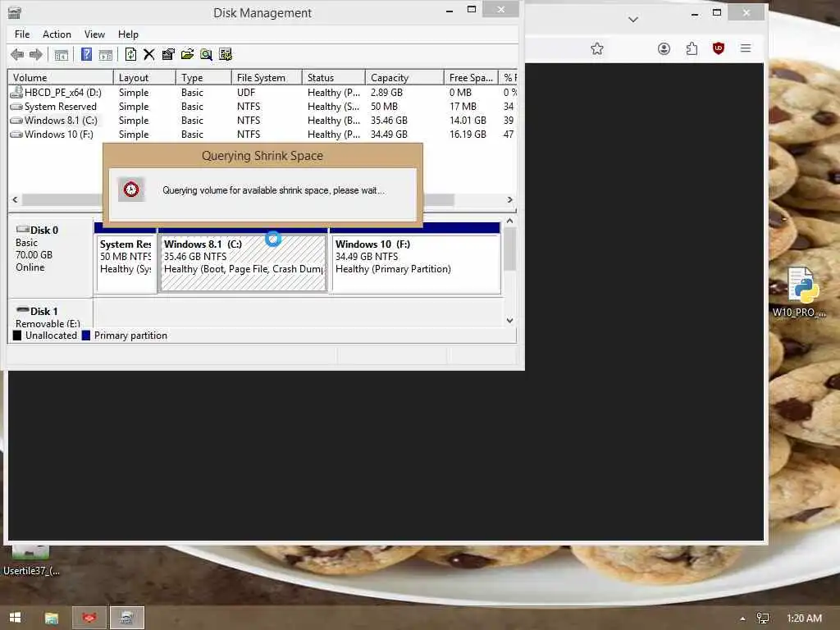The image size is (840, 630).
Task: Click the Delete (X) toolbar icon
Action: [149, 54]
